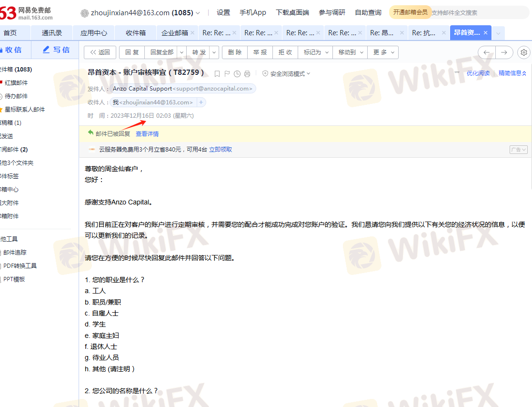Set a reminder with the clock icon
Image resolution: width=532 pixels, height=407 pixels.
(x=237, y=74)
